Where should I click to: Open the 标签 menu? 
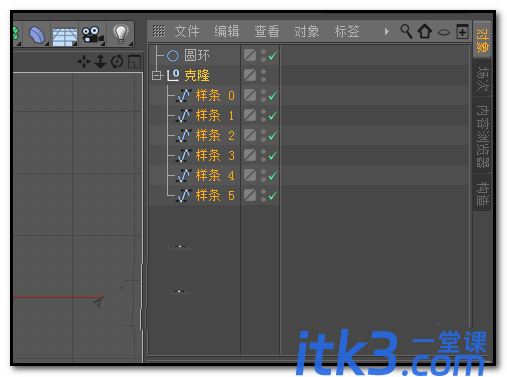coord(347,31)
